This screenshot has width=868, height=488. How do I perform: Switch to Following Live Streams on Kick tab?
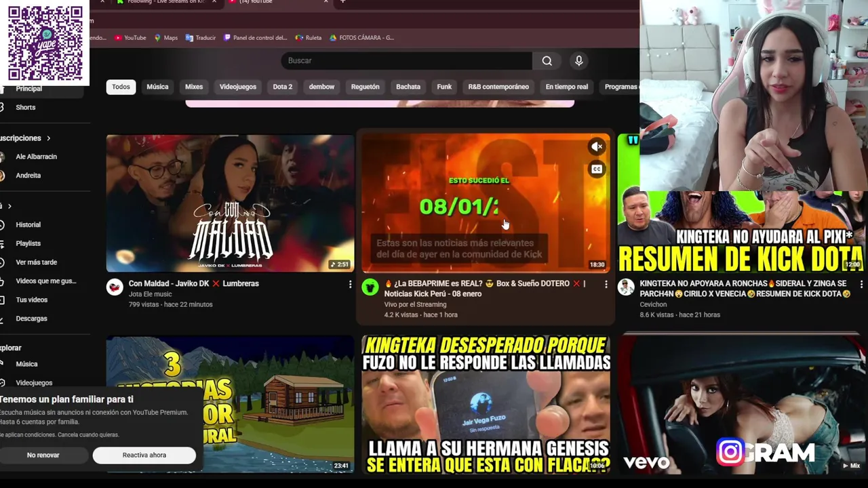pyautogui.click(x=165, y=2)
